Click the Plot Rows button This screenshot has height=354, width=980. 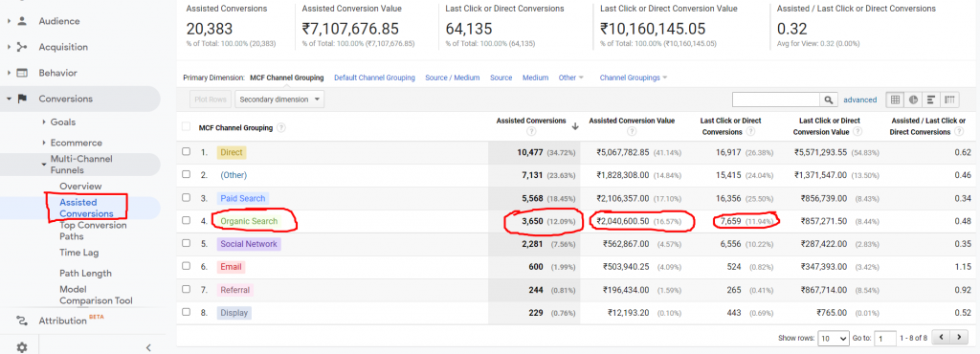(x=211, y=100)
